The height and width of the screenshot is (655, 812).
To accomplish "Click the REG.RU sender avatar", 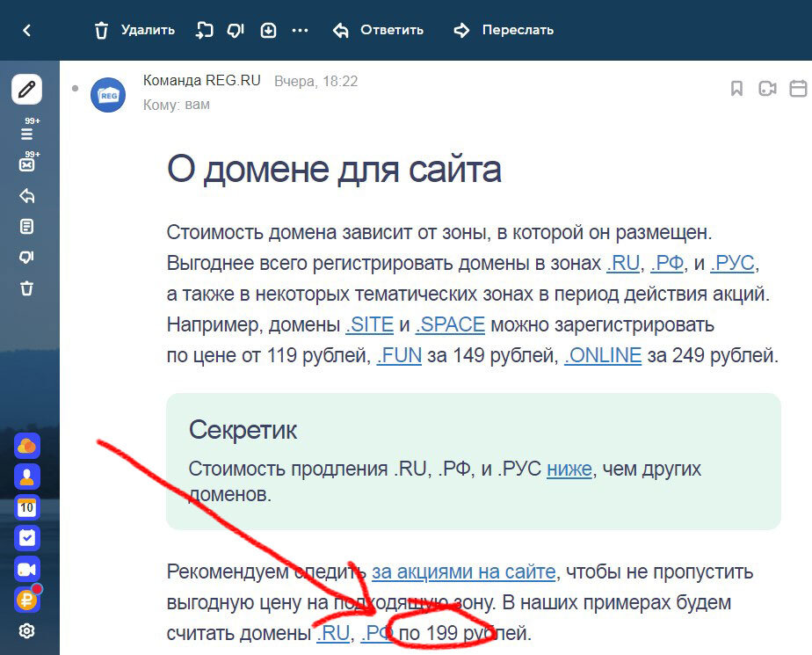I will pos(108,95).
